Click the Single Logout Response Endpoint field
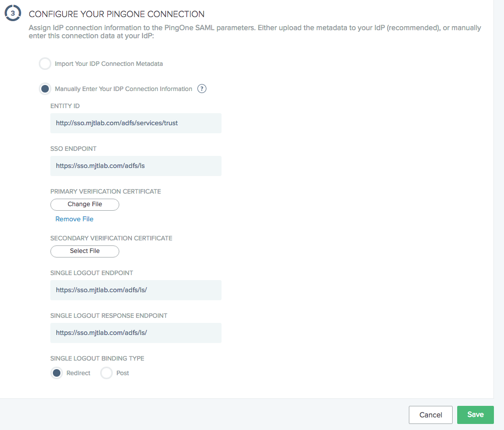Screen dimensions: 504x430 [x=135, y=332]
